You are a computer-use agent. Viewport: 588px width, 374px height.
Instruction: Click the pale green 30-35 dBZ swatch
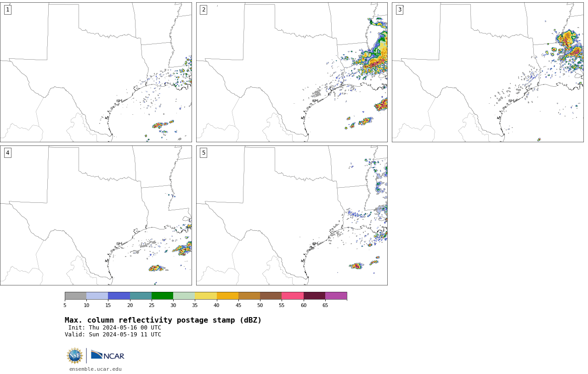(184, 296)
